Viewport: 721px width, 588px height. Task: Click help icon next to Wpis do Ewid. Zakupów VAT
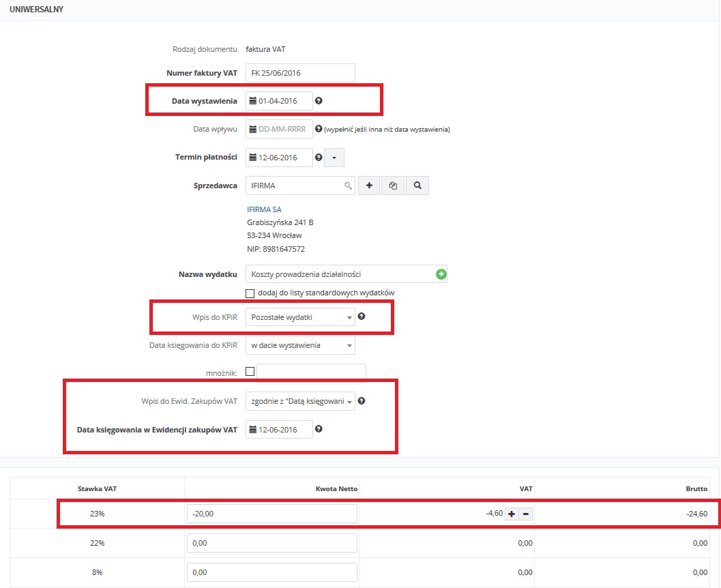pos(362,401)
